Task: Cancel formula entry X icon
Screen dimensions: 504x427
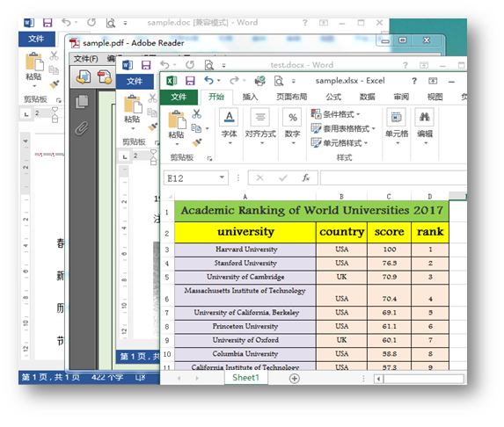Action: (259, 177)
